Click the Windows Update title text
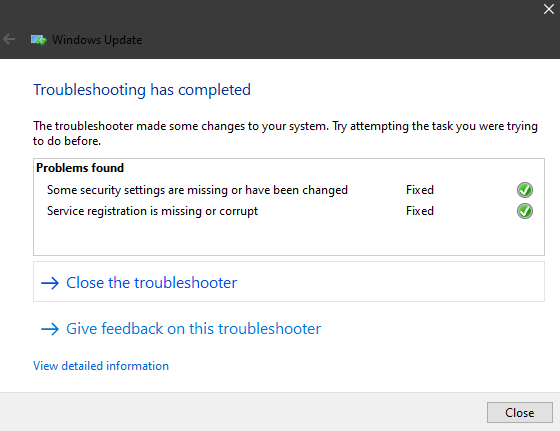This screenshot has width=560, height=431. point(97,40)
